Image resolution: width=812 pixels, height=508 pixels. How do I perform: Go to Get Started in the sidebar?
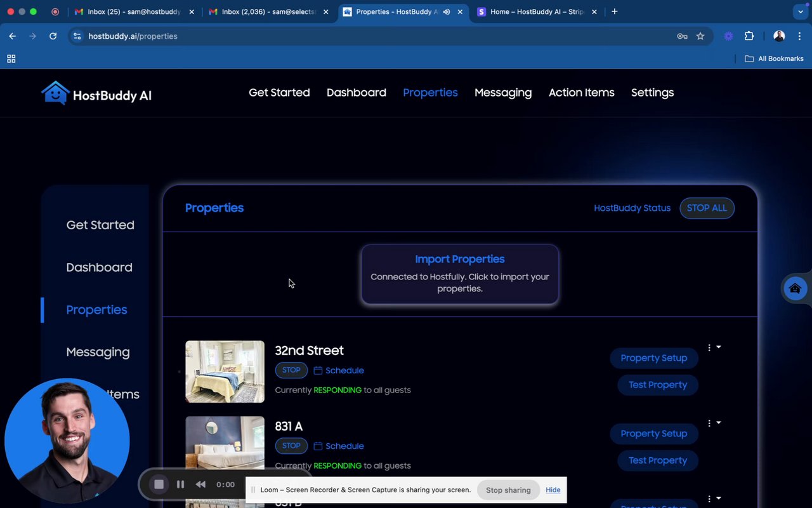(x=100, y=225)
